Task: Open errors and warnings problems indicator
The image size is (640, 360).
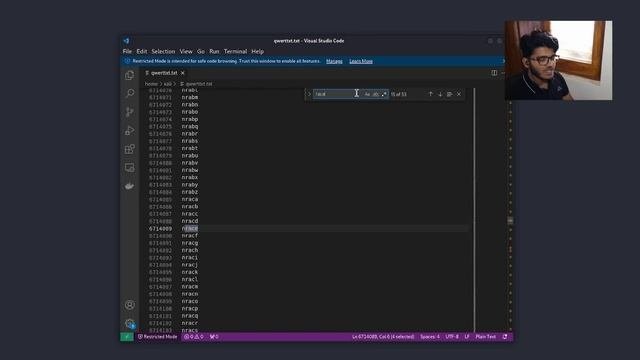Action: (193, 337)
